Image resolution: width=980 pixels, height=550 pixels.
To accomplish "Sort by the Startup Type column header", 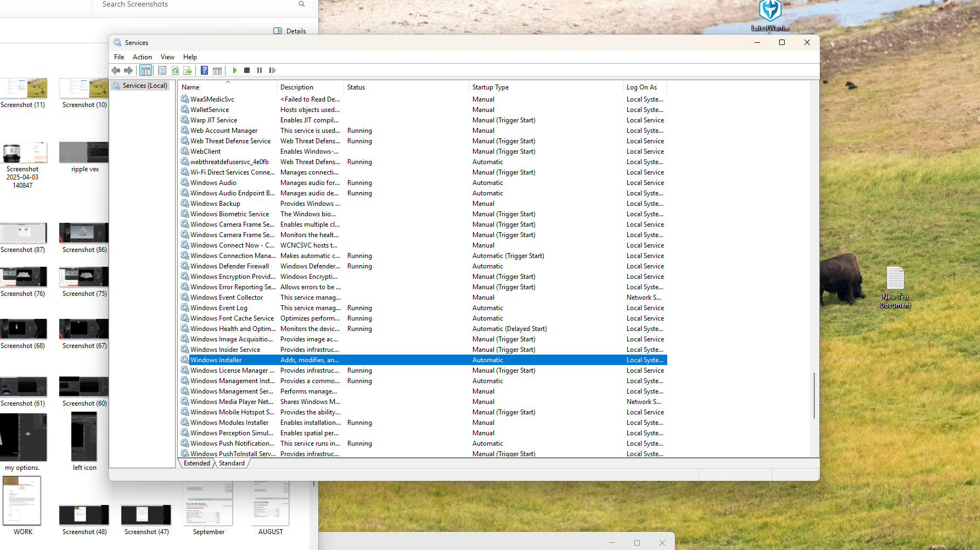I will click(547, 87).
